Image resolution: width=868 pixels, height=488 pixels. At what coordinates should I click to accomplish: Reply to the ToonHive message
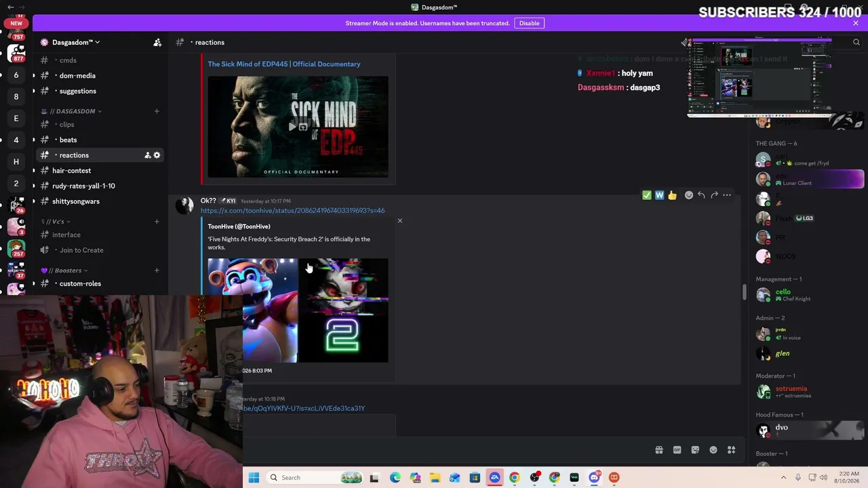[701, 195]
